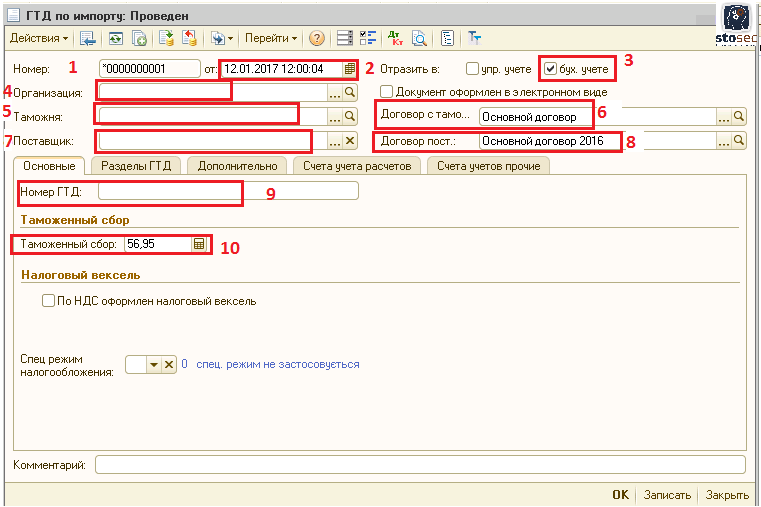Click the Номер input field
761x507 pixels.
(x=149, y=69)
